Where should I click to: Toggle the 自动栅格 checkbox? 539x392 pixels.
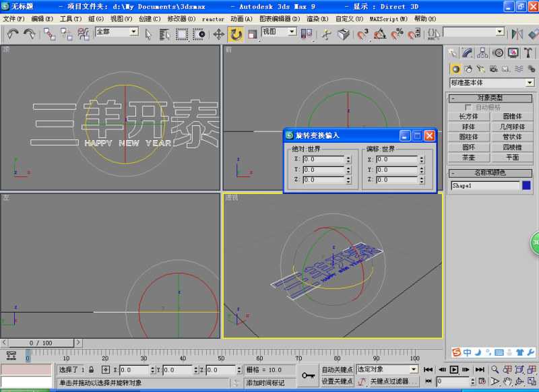tap(468, 107)
